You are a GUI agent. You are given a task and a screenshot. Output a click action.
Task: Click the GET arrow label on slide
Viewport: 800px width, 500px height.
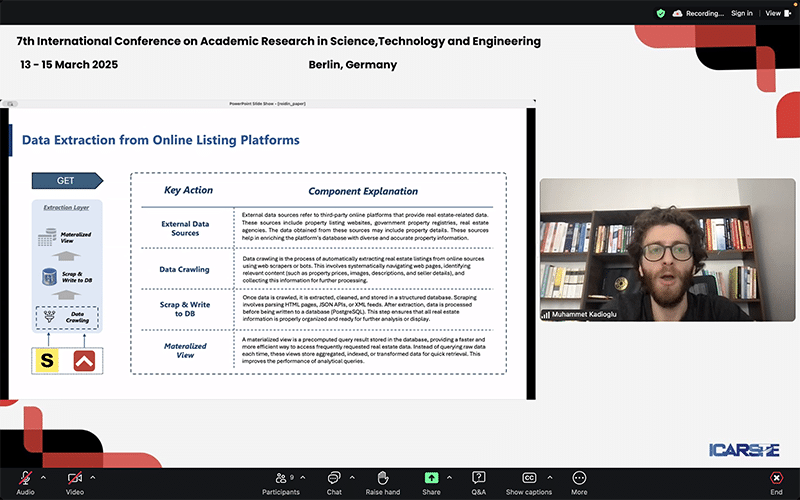pyautogui.click(x=67, y=181)
